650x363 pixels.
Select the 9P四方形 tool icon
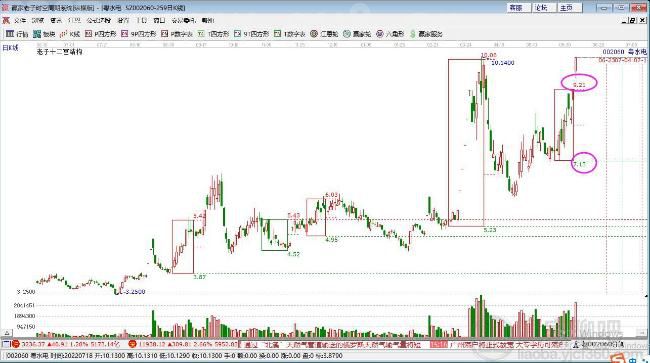[x=138, y=34]
